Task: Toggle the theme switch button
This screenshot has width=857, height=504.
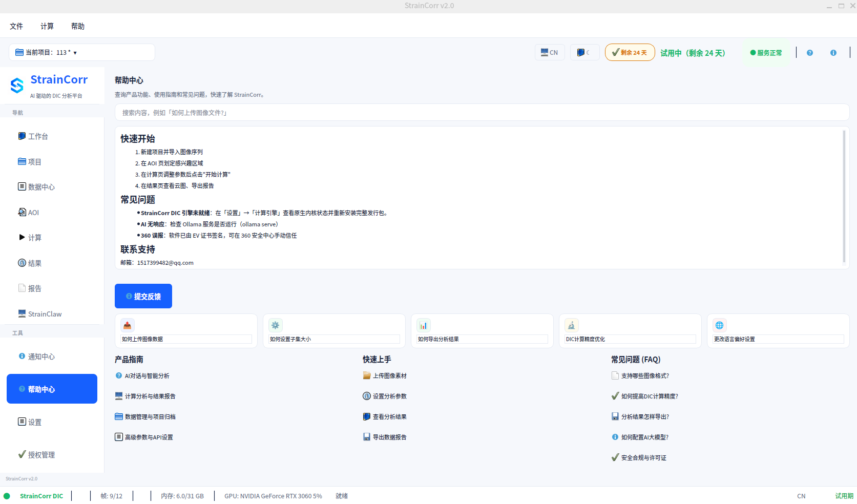Action: point(584,52)
